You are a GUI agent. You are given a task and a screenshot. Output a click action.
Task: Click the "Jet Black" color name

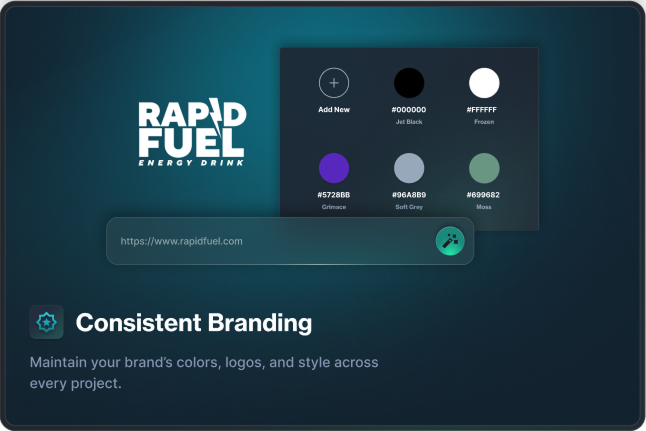[x=409, y=121]
